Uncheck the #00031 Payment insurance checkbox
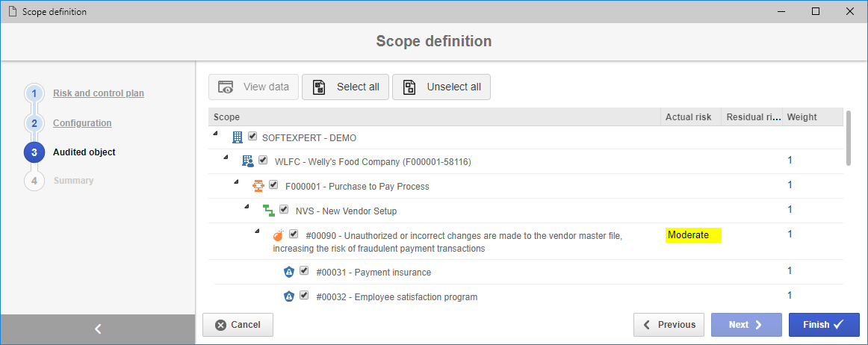The height and width of the screenshot is (345, 868). click(x=304, y=271)
